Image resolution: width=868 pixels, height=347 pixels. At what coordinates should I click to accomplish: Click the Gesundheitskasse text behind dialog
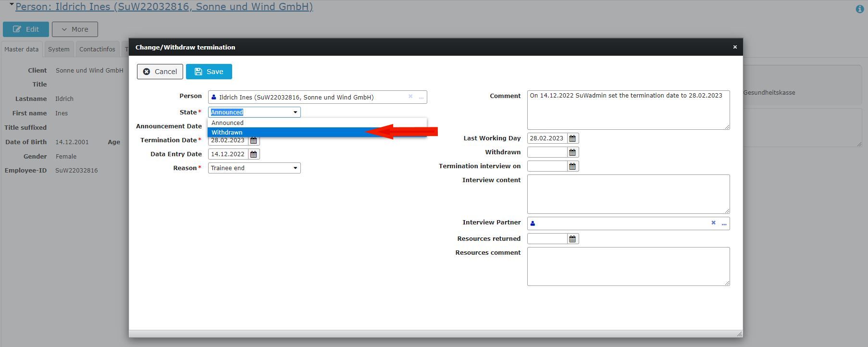769,93
